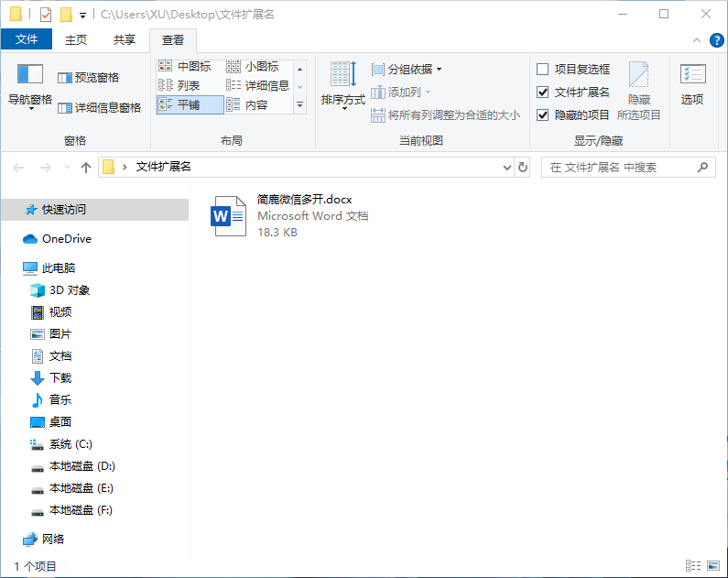Screen dimensions: 728x578
Task: Select 小图标 small icons layout
Action: 253,66
